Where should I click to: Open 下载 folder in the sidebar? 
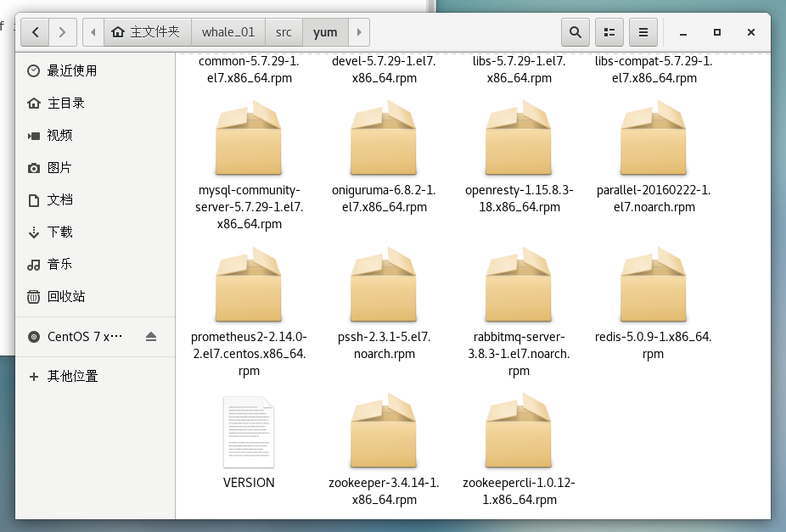[x=95, y=232]
